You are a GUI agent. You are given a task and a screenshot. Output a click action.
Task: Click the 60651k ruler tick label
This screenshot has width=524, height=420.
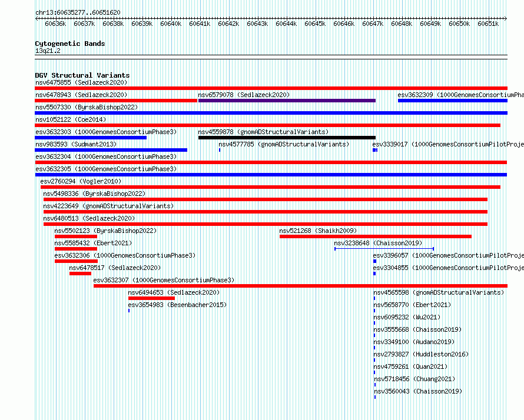[x=488, y=24]
